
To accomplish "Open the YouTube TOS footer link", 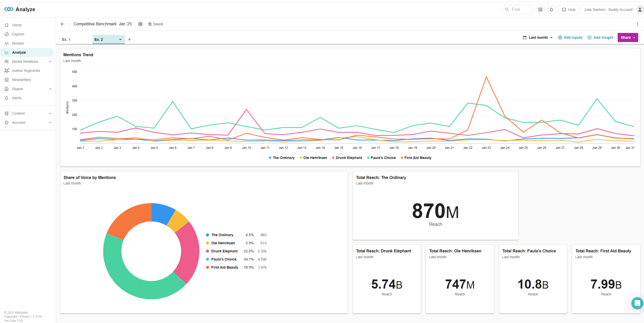I will [13, 321].
